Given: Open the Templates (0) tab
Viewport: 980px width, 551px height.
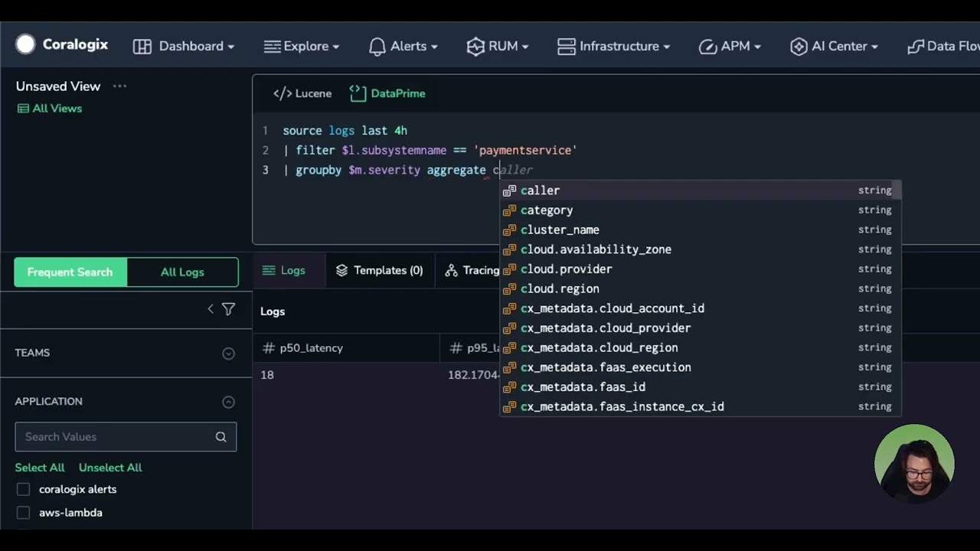Looking at the screenshot, I should (379, 270).
